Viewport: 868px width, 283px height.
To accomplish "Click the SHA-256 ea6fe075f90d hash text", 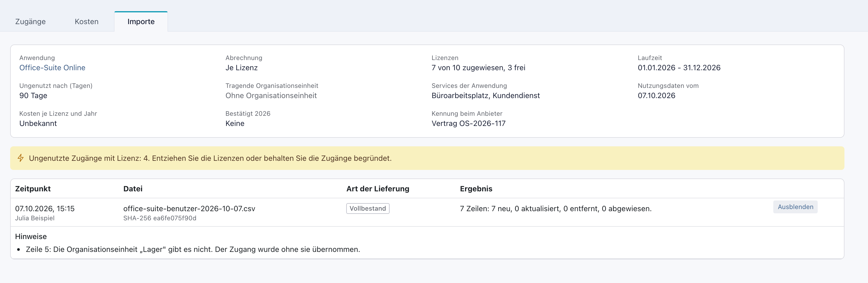I will (160, 218).
